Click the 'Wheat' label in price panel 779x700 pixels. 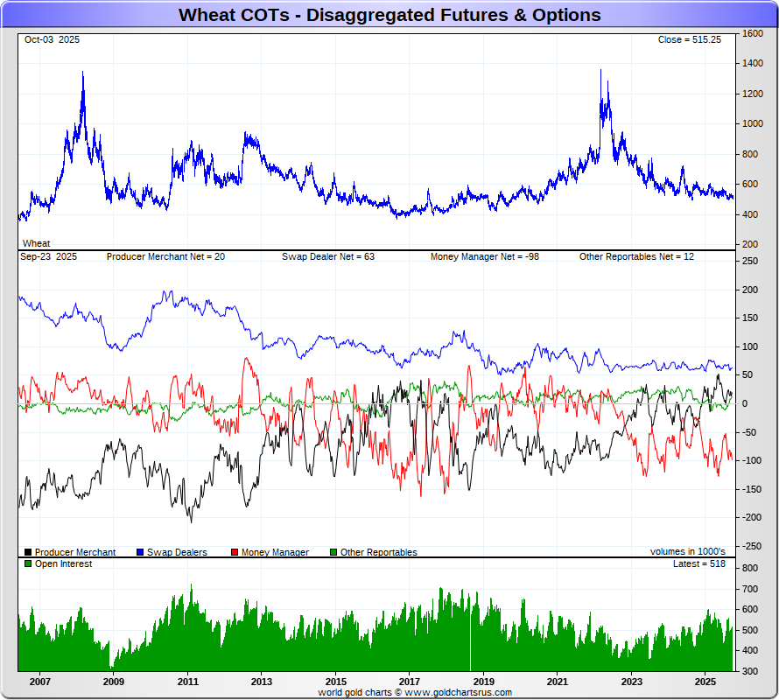coord(36,243)
